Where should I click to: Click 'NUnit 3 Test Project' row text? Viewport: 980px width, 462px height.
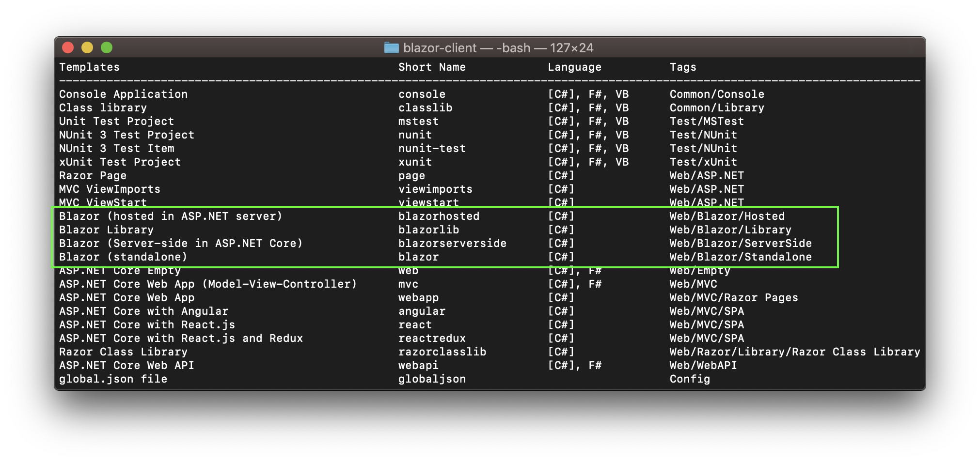tap(127, 135)
